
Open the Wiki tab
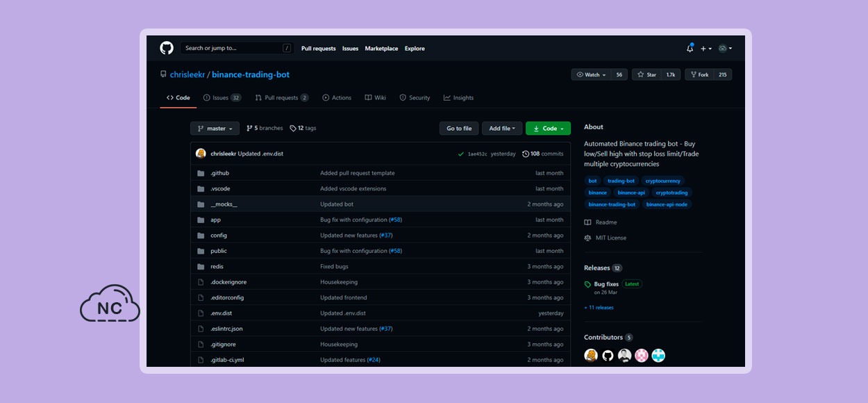pos(376,98)
